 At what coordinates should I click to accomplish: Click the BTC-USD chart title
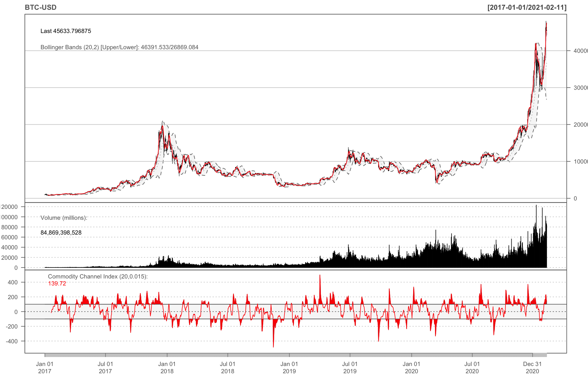pyautogui.click(x=41, y=7)
